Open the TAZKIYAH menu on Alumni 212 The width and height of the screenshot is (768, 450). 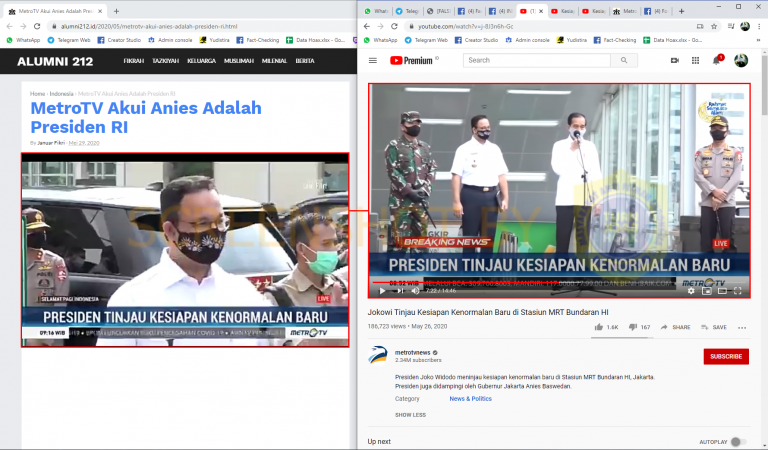click(x=166, y=61)
